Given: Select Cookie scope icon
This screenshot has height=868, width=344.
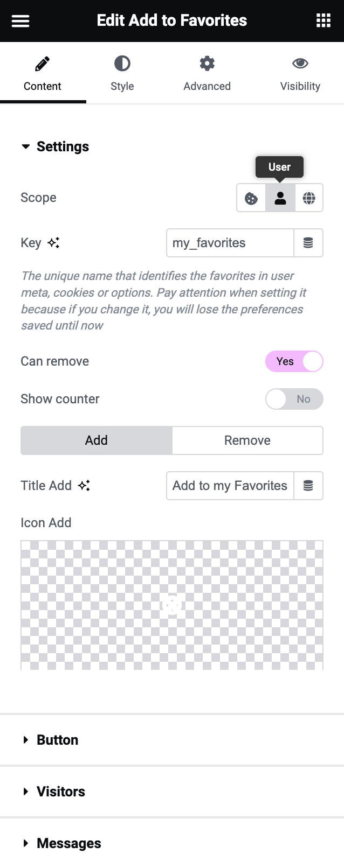Looking at the screenshot, I should (x=251, y=198).
